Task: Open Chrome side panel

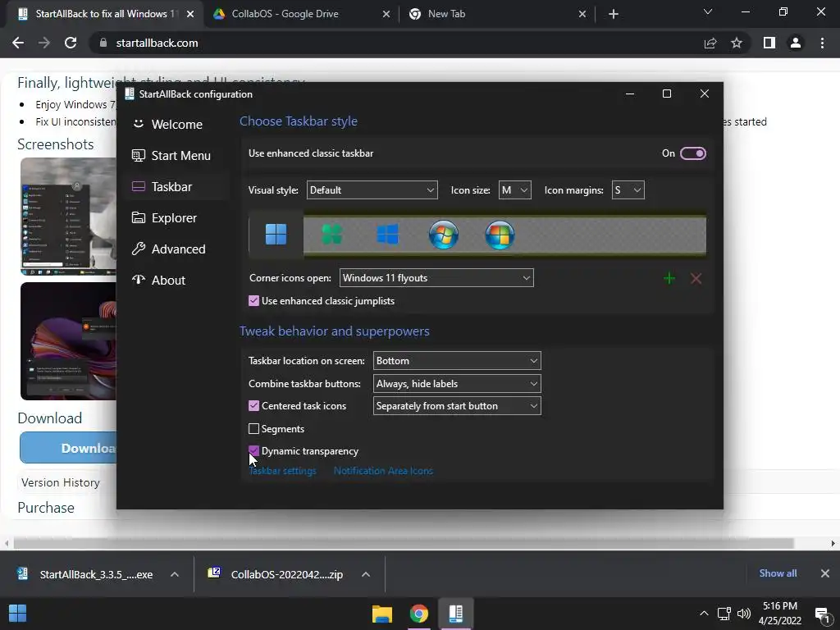Action: 769,43
